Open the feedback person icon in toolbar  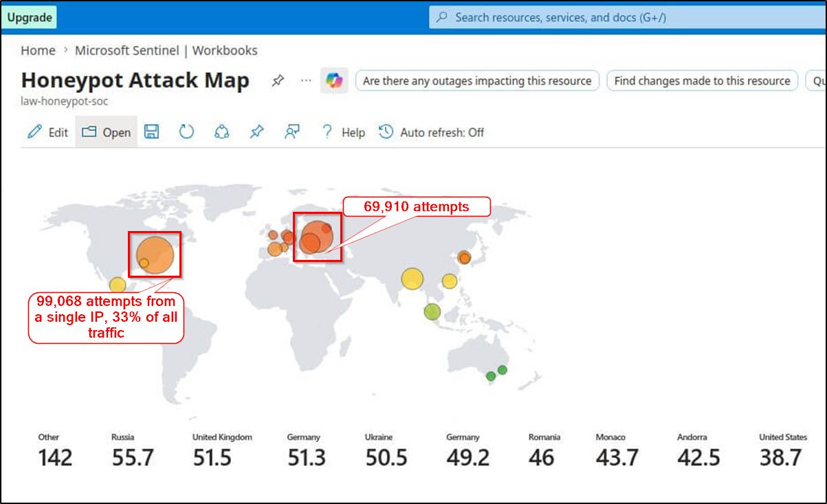tap(292, 131)
